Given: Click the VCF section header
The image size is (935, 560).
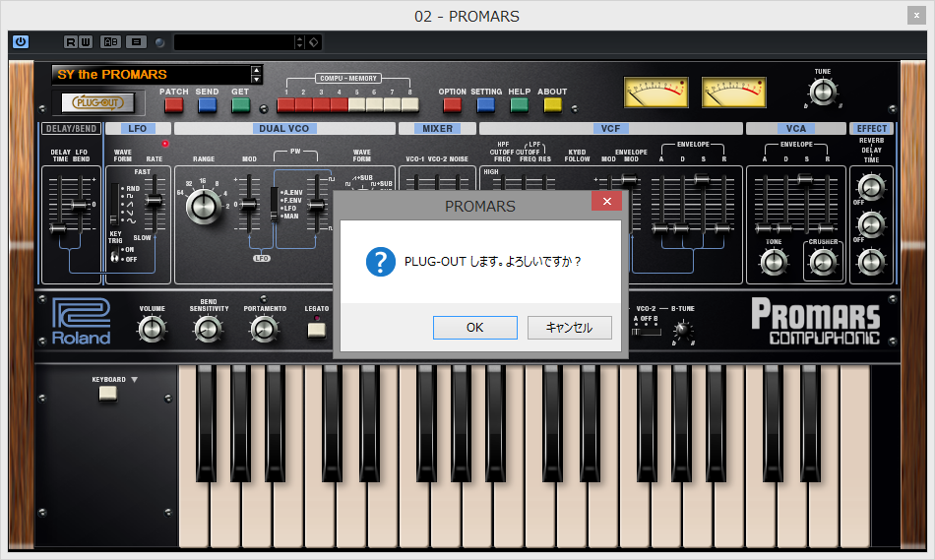Looking at the screenshot, I should (610, 128).
